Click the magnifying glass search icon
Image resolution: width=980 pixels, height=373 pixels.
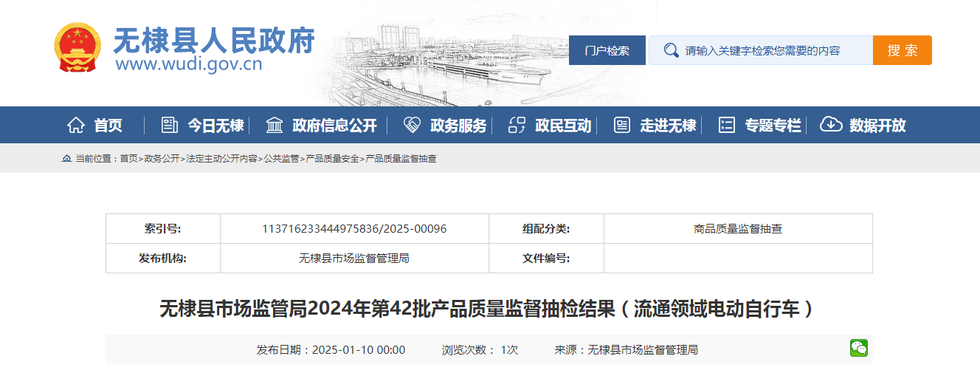pos(671,50)
